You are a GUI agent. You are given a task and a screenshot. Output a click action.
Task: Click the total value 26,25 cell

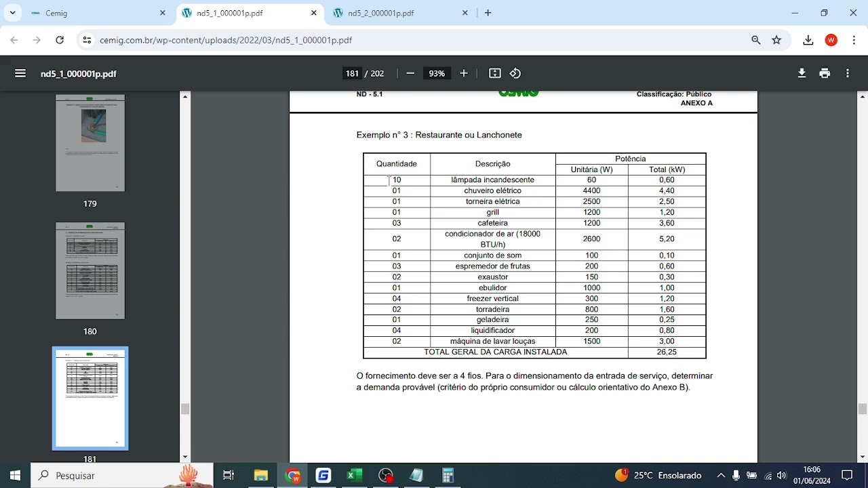(667, 352)
